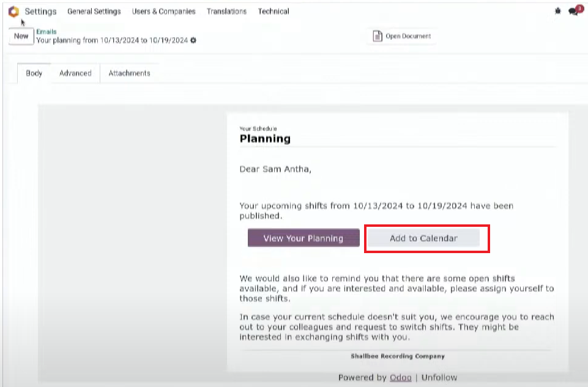Open the Users & Companies menu
This screenshot has height=387, width=588.
pyautogui.click(x=163, y=11)
